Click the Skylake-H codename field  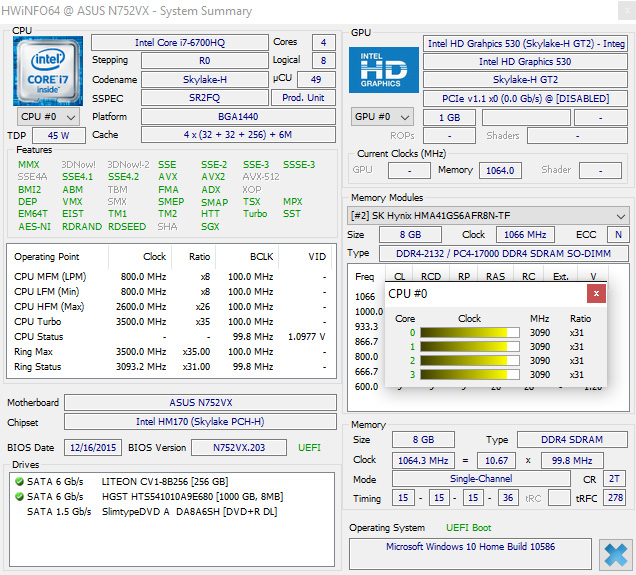pos(204,79)
